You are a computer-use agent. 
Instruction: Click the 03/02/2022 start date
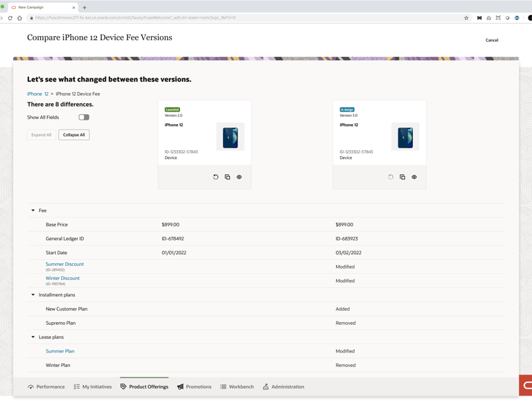(x=348, y=253)
